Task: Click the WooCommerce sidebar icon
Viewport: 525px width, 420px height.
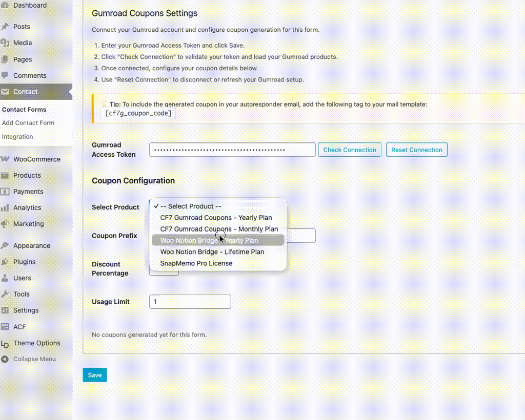Action: [7, 159]
